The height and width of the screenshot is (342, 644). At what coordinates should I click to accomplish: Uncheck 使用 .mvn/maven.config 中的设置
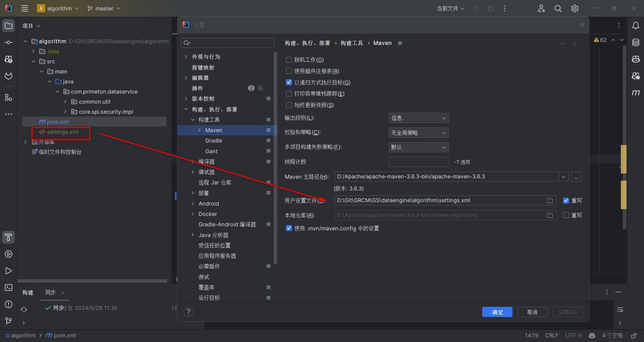[x=289, y=228]
